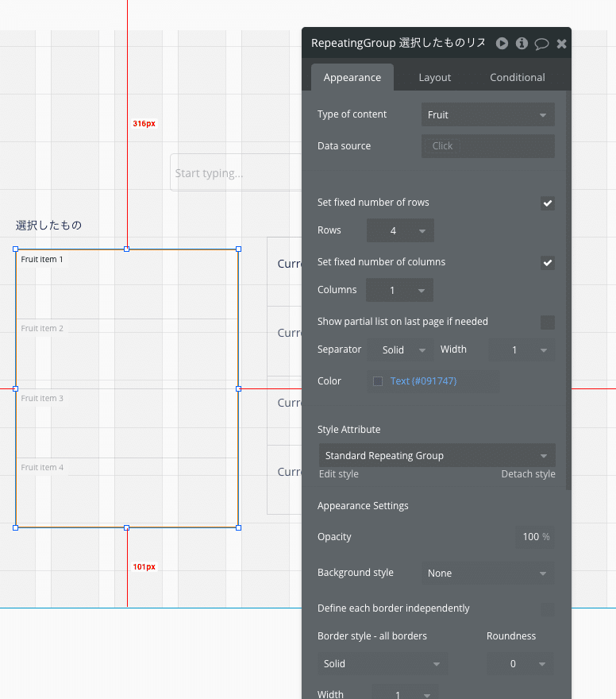
Task: Switch to the Layout tab
Action: [x=435, y=78]
